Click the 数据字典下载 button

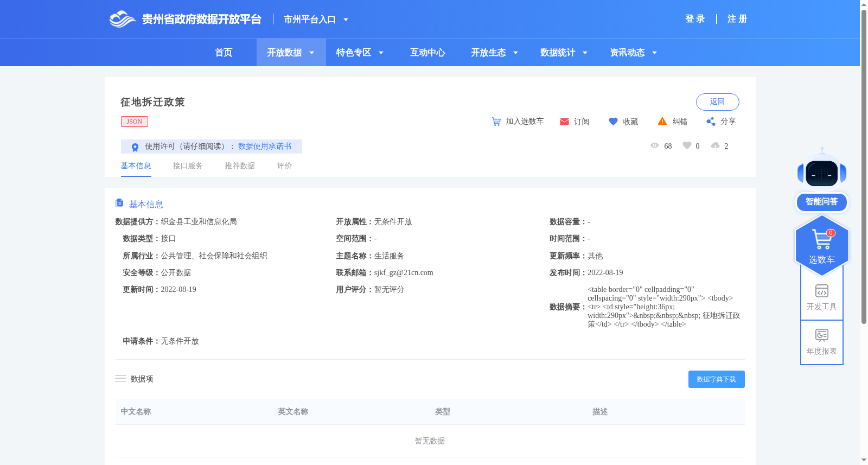(x=716, y=379)
